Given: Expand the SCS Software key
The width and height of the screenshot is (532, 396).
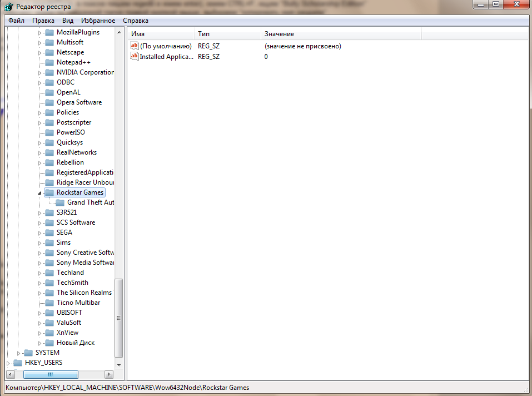Looking at the screenshot, I should click(x=39, y=223).
